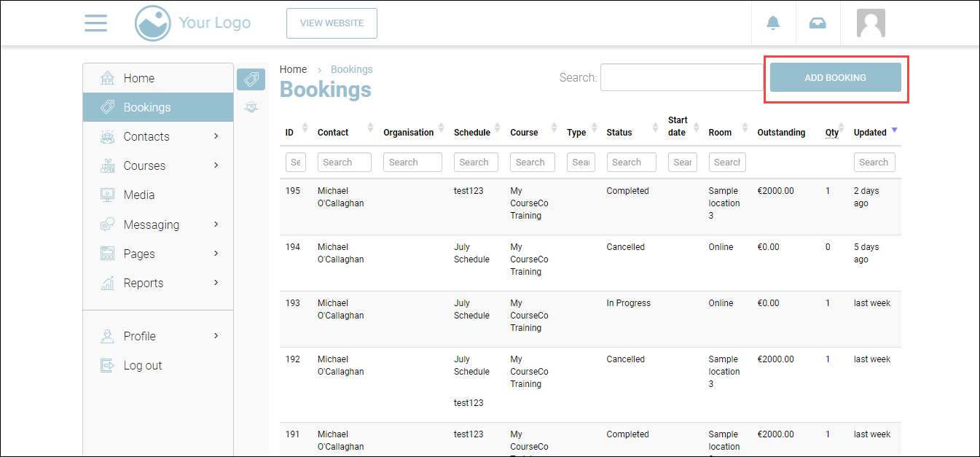The image size is (980, 457).
Task: Expand the Contacts submenu chevron
Action: coord(216,136)
